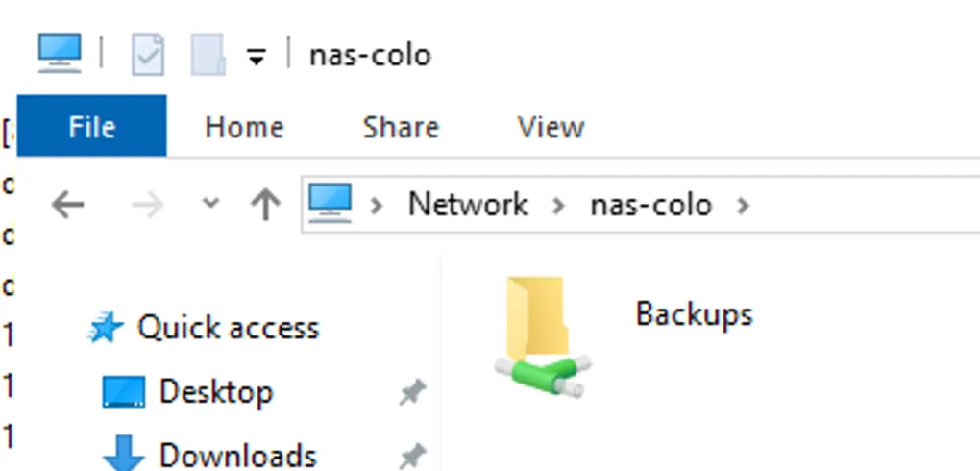Click the Forward navigation arrow
Image resolution: width=980 pixels, height=471 pixels.
pos(148,205)
